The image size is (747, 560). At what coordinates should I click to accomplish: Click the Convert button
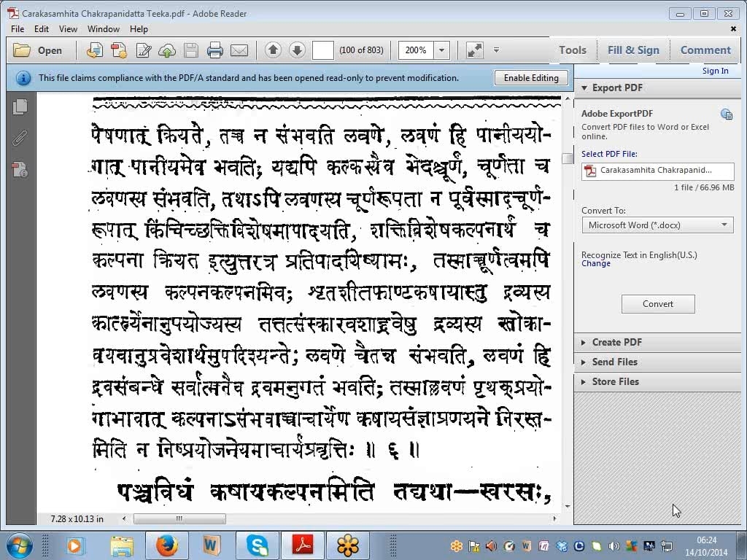click(x=657, y=304)
